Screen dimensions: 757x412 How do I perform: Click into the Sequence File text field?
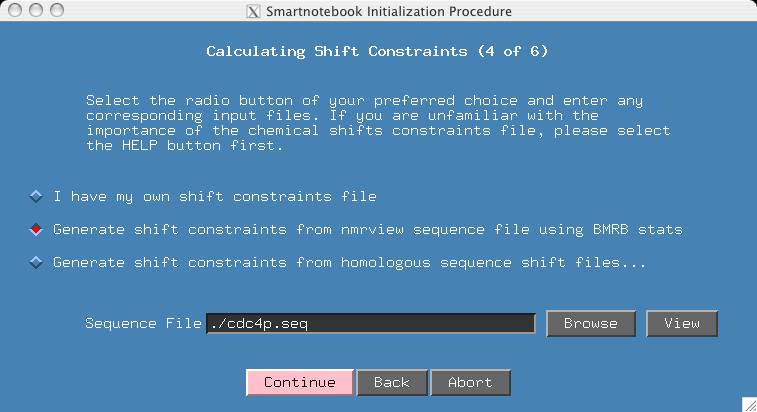(x=371, y=324)
